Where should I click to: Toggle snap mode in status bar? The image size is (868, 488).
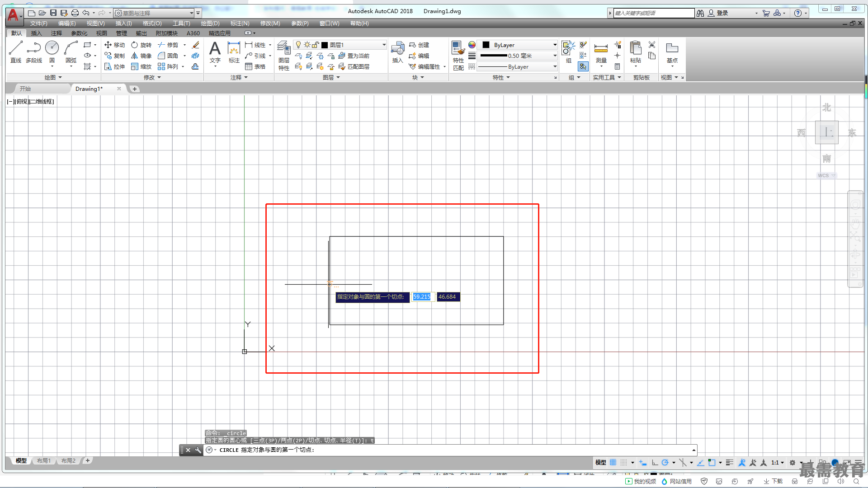coord(624,462)
